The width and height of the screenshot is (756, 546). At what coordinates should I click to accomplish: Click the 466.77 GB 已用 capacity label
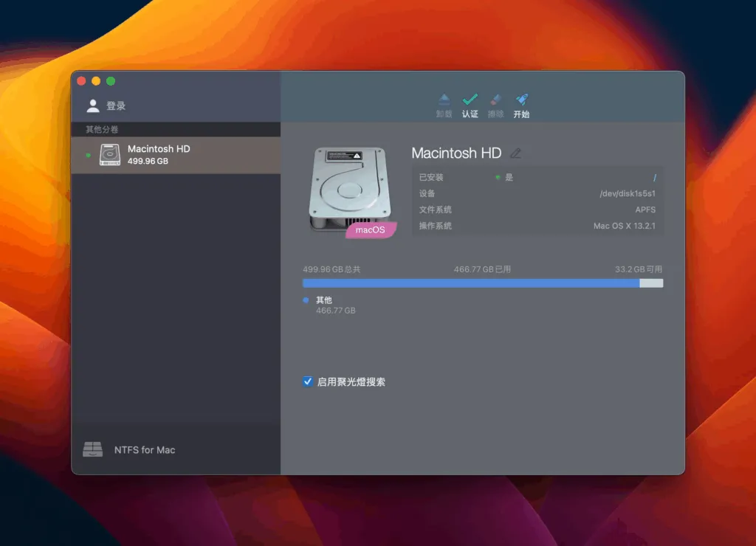[483, 269]
